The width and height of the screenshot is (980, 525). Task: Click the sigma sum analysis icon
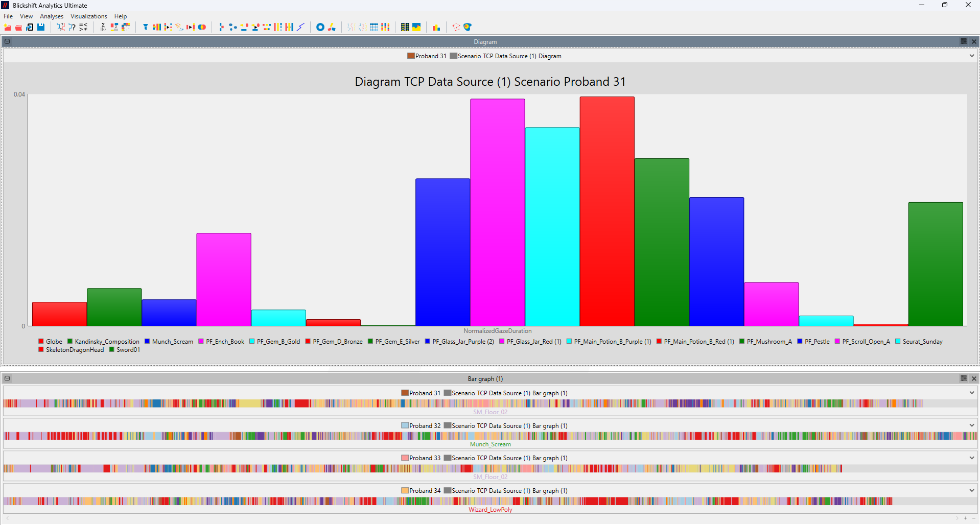103,27
